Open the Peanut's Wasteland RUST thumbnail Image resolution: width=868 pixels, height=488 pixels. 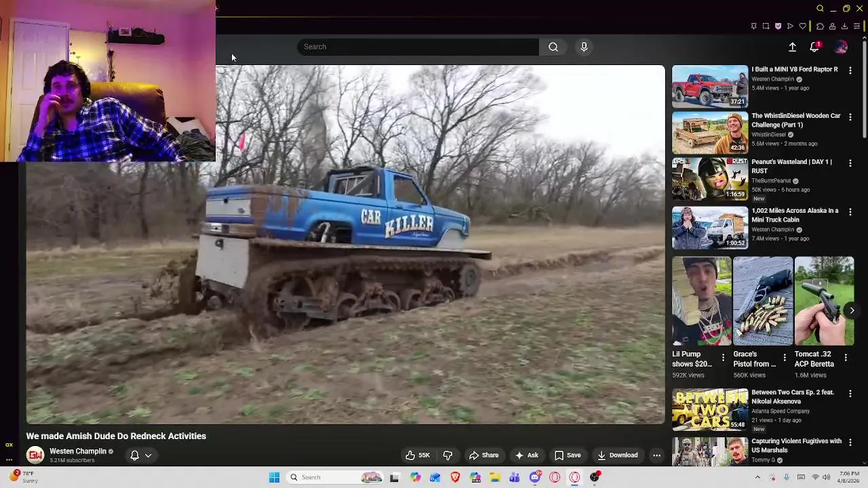click(x=709, y=179)
